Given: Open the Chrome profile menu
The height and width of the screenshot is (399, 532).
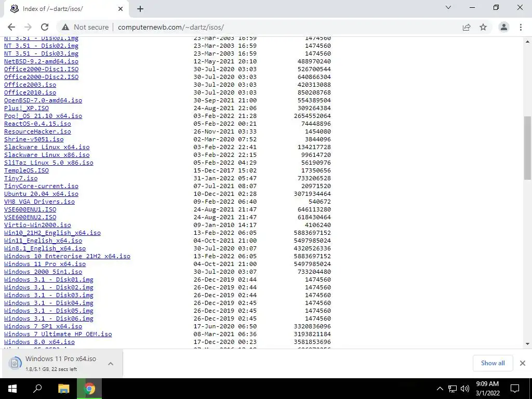Looking at the screenshot, I should [504, 27].
